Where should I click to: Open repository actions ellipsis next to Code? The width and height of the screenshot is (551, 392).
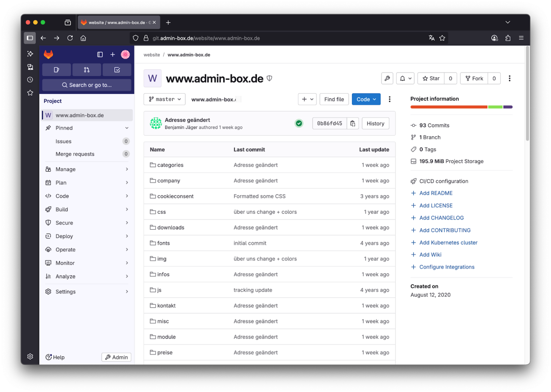point(390,99)
